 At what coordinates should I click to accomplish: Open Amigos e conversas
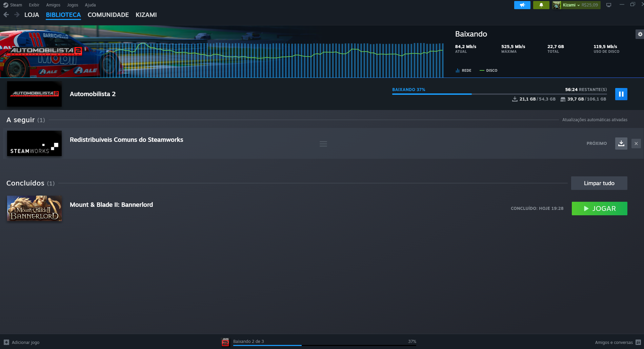(x=613, y=343)
